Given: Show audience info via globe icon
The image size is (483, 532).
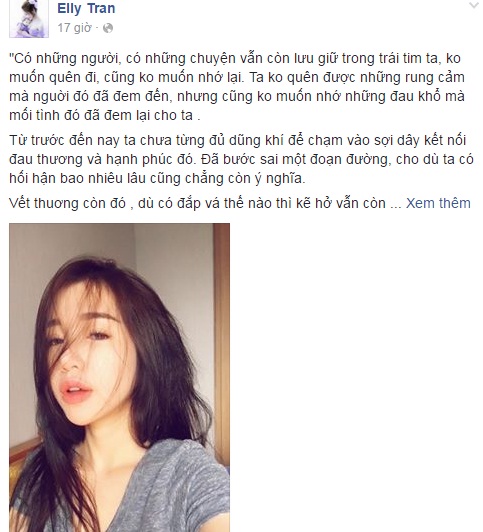Looking at the screenshot, I should tap(108, 28).
